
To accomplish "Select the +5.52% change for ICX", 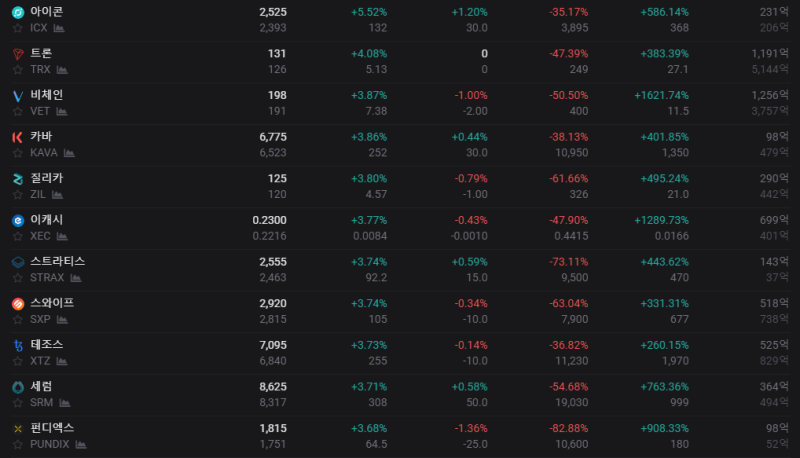I will coord(369,12).
